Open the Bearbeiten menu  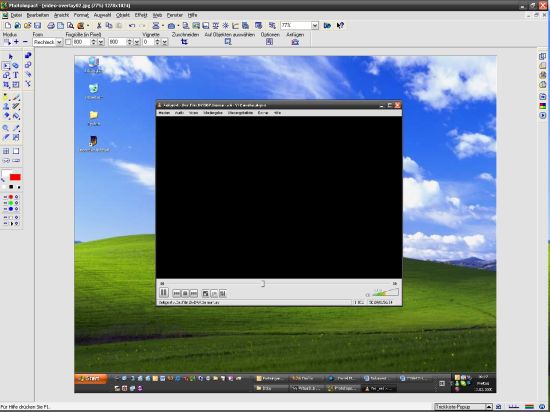[38, 15]
